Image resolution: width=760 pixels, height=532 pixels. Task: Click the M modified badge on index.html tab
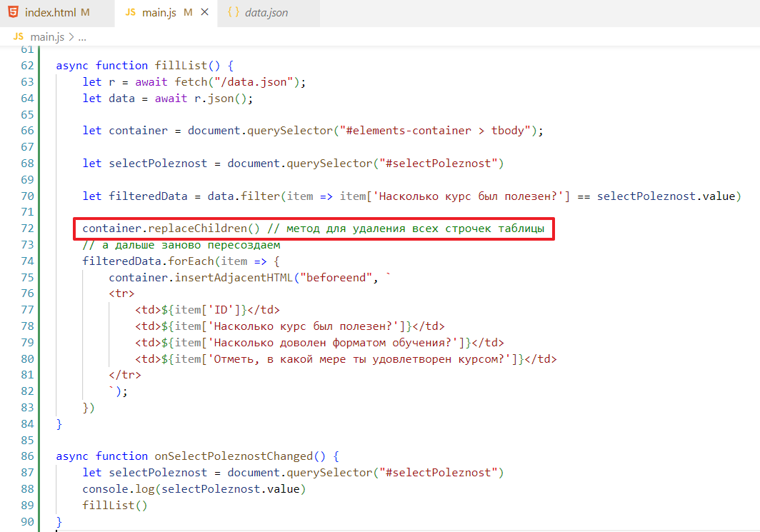pos(85,13)
